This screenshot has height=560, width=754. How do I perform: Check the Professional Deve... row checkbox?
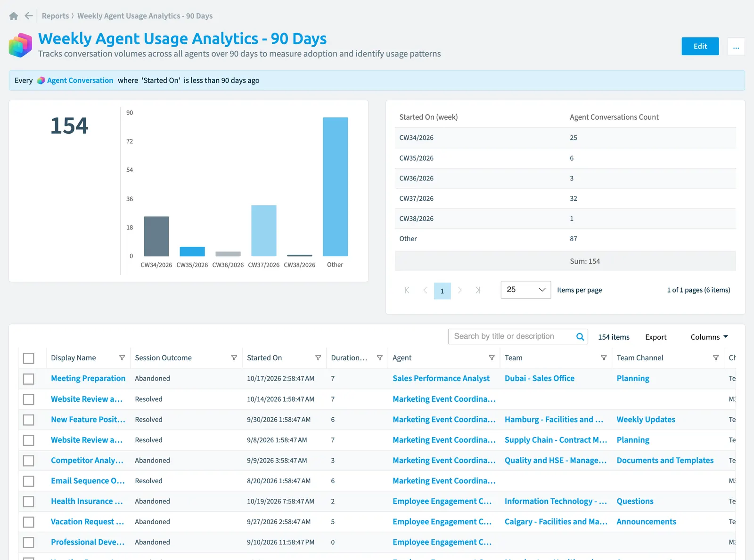tap(29, 543)
